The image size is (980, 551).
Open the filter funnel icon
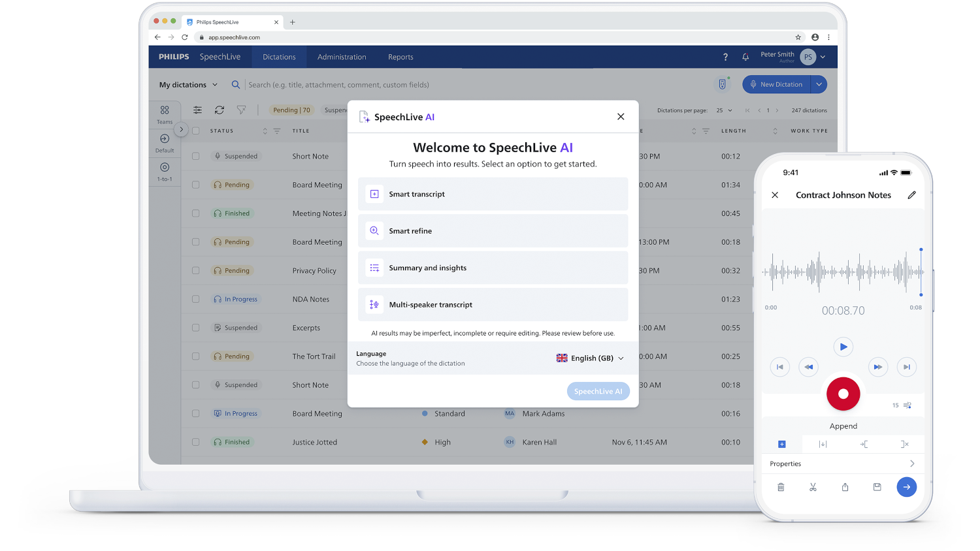coord(241,110)
